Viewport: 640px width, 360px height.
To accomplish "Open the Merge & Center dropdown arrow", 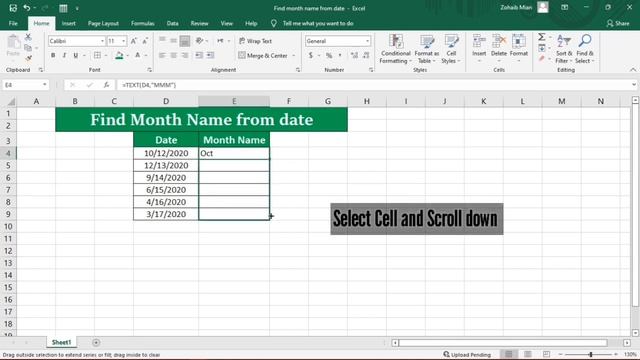I will click(294, 56).
